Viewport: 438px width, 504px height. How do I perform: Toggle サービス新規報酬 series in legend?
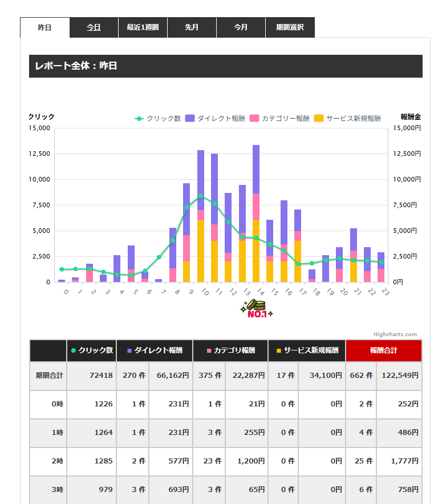click(347, 119)
